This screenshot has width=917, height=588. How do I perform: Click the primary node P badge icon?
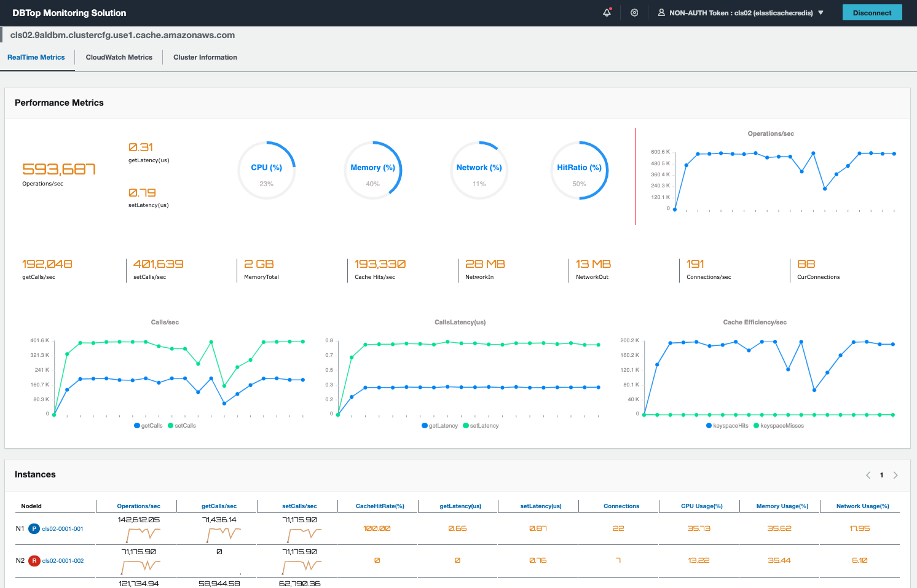click(34, 529)
